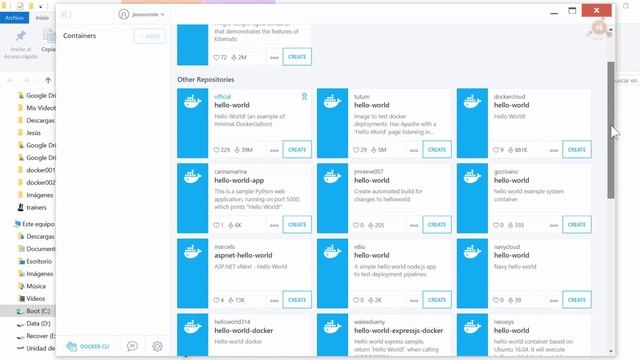Open the Docker CLI button
The image size is (640, 360).
88,346
